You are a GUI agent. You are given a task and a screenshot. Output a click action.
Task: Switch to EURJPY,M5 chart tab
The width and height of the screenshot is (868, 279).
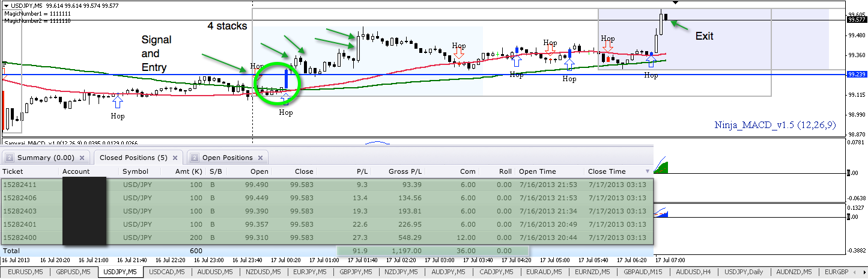pos(311,272)
